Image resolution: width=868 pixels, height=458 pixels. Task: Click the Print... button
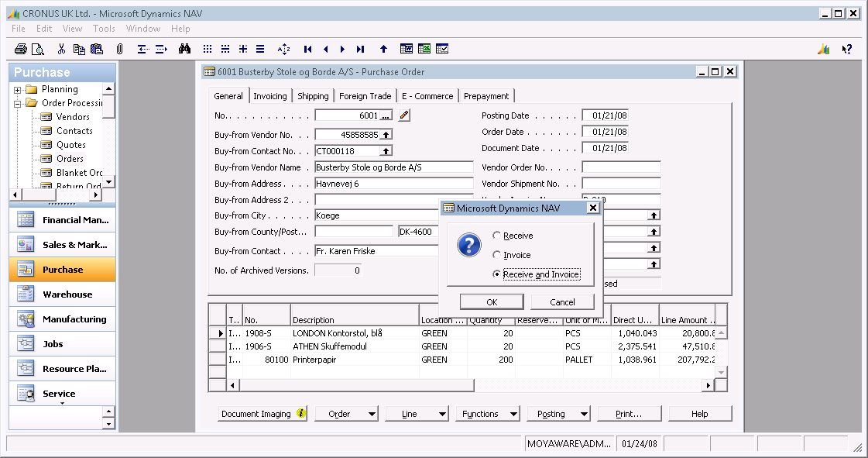[629, 414]
